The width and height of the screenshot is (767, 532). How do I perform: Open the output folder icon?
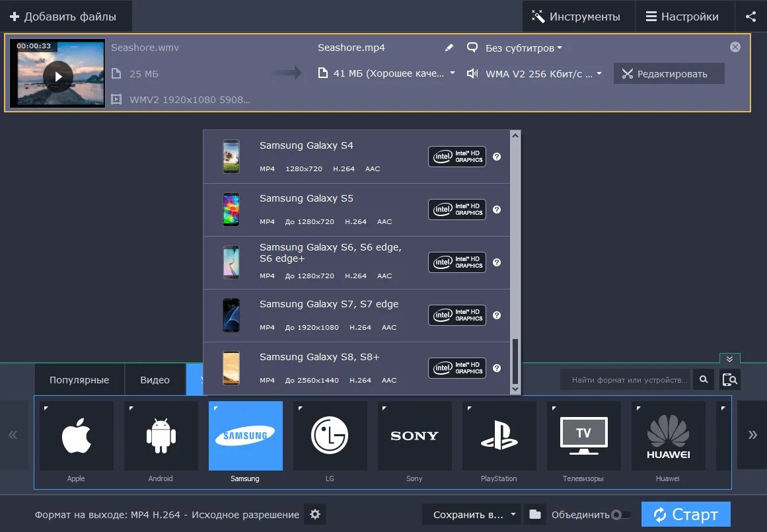pos(534,514)
